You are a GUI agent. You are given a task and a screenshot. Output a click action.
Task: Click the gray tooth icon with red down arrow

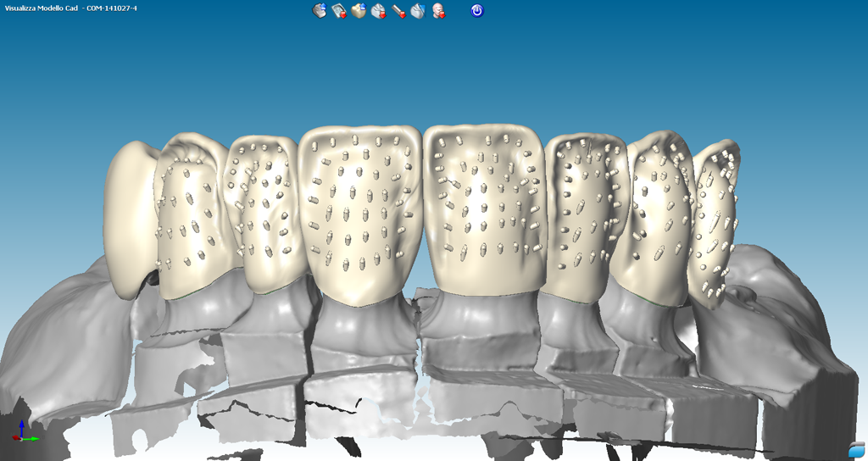tap(378, 10)
